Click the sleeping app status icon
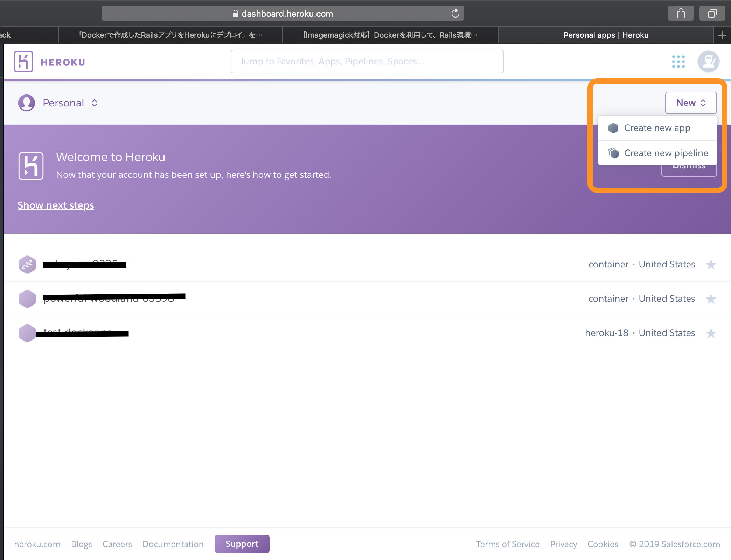 tap(27, 264)
